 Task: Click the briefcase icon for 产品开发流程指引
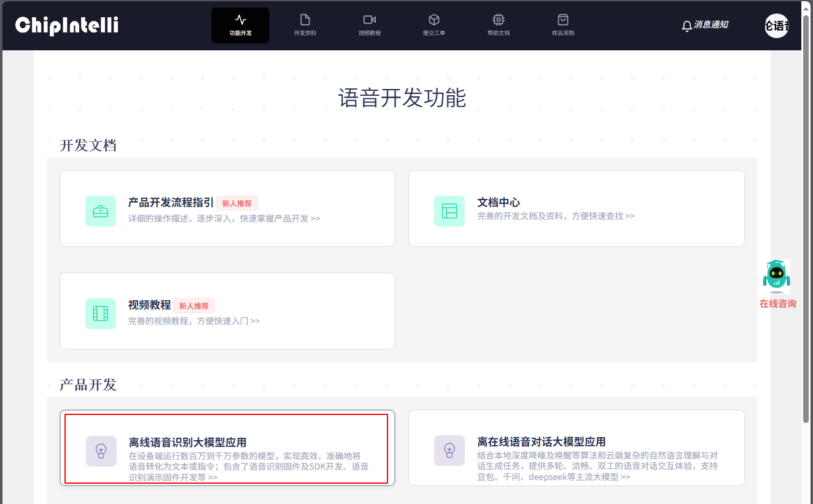pyautogui.click(x=101, y=211)
